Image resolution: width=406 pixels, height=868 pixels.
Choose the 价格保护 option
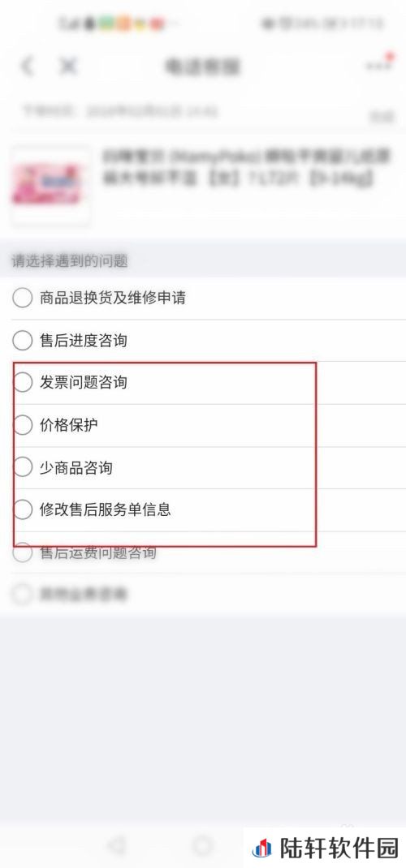coord(203,425)
